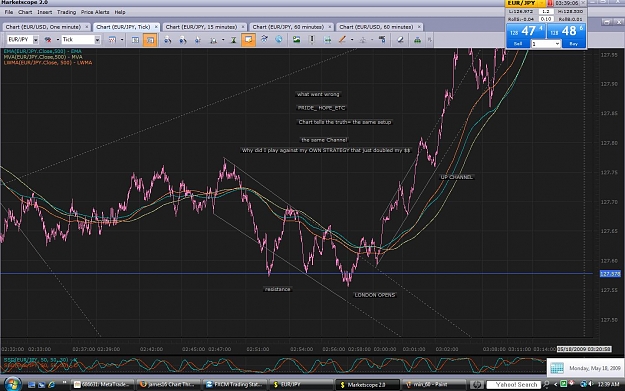Close the Chart (EUR/USD, One minute) tab
625x391 pixels.
pos(86,27)
